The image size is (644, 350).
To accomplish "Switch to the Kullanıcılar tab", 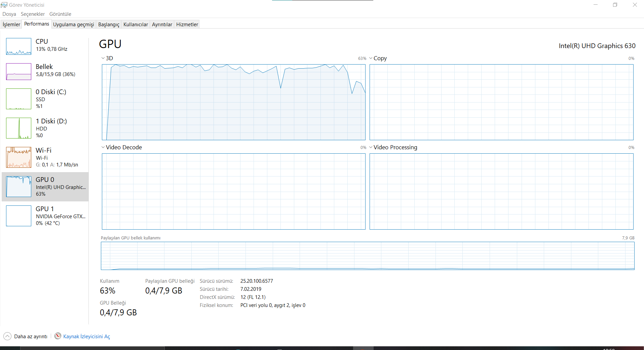I will pyautogui.click(x=136, y=25).
